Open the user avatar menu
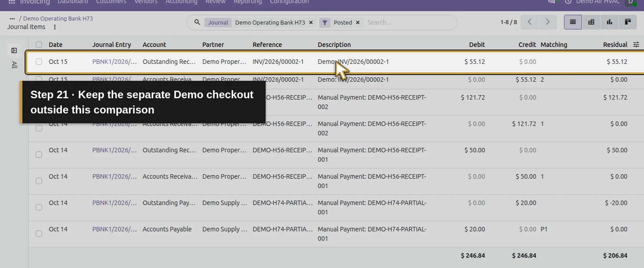This screenshot has height=268, width=644. pyautogui.click(x=631, y=2)
